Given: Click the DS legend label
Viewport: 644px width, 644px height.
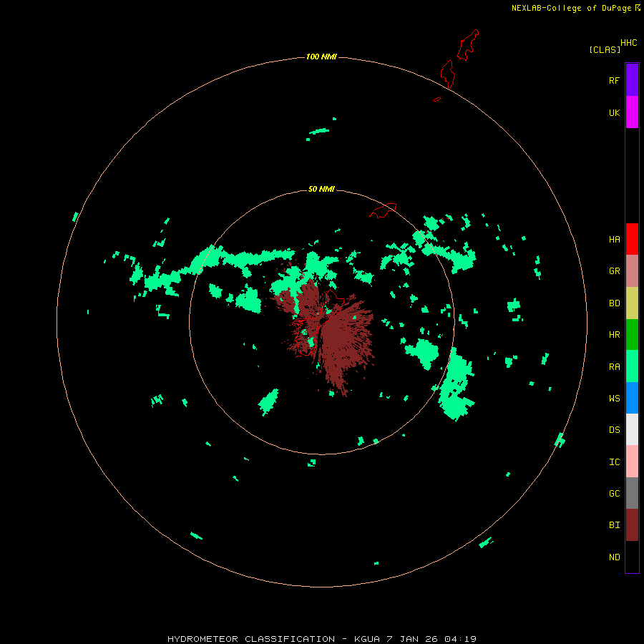Looking at the screenshot, I should 615,430.
